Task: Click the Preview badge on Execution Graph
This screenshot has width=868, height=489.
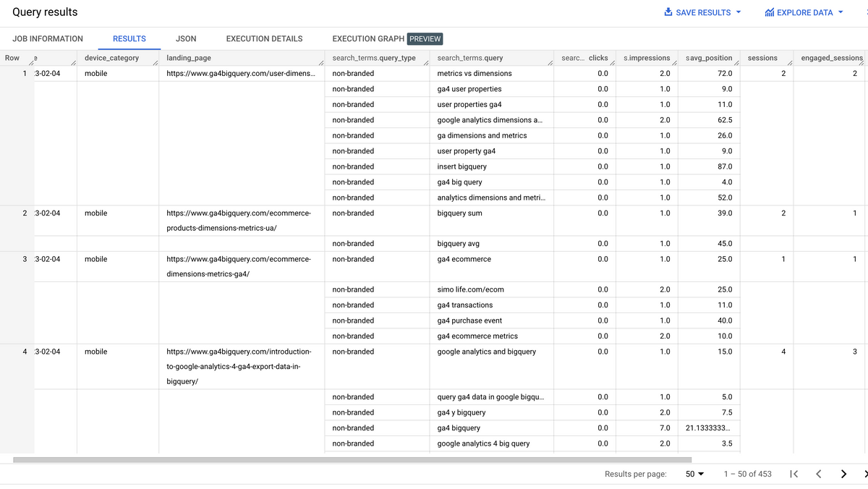Action: 425,38
